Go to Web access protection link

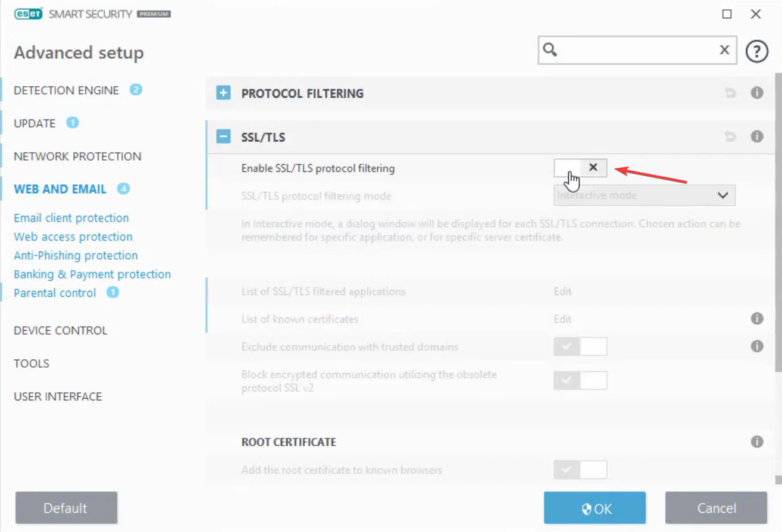click(x=73, y=237)
